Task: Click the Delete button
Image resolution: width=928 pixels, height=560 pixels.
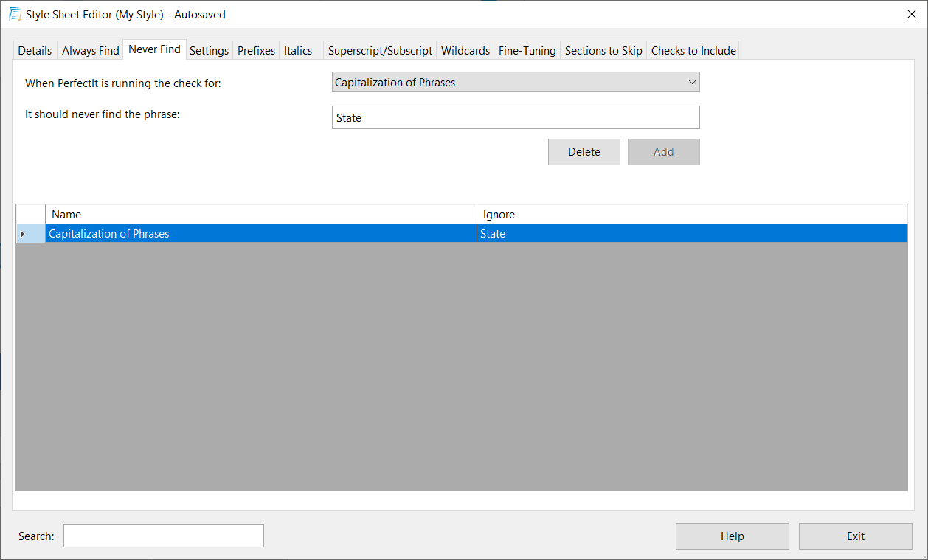Action: click(x=584, y=152)
